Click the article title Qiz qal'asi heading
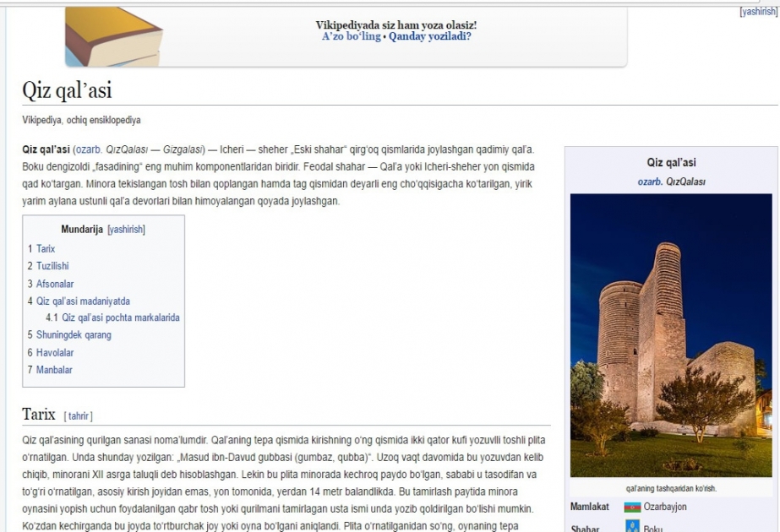This screenshot has height=532, width=780. click(67, 90)
